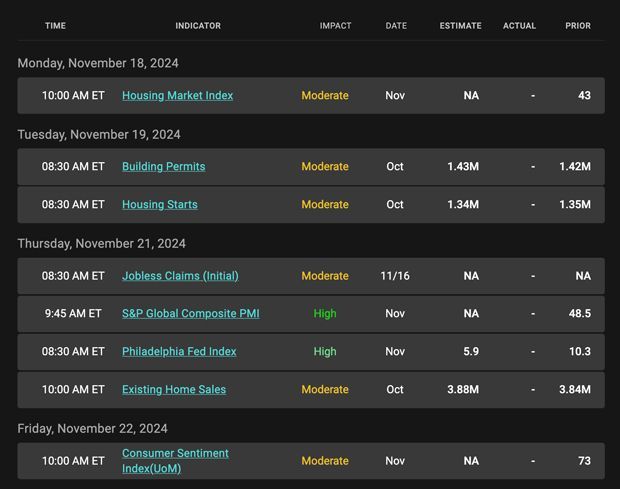
Task: Click the PRIOR column header
Action: point(578,26)
